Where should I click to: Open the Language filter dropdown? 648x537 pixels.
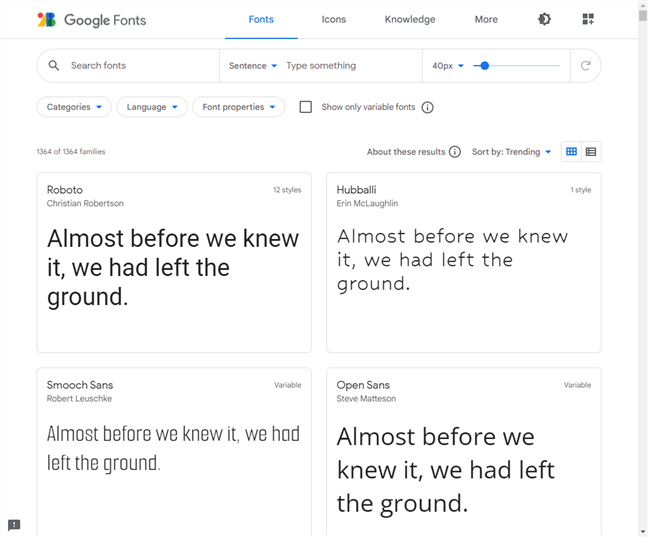pos(152,107)
